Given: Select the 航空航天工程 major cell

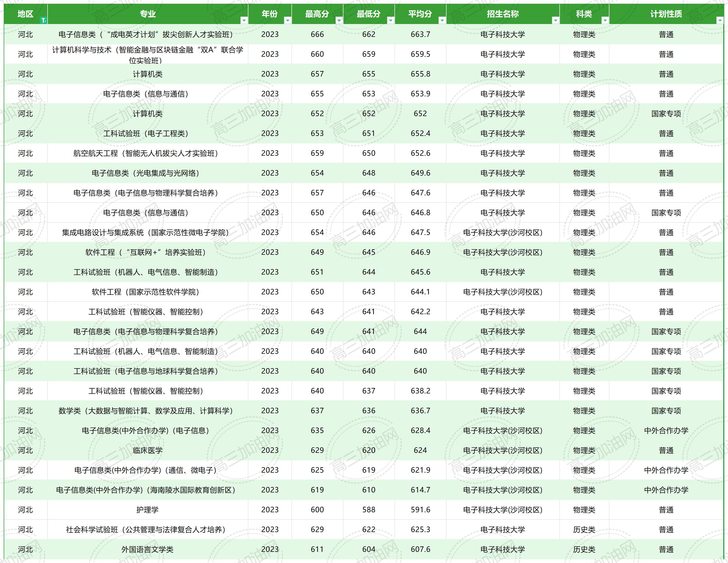Looking at the screenshot, I should tap(148, 153).
